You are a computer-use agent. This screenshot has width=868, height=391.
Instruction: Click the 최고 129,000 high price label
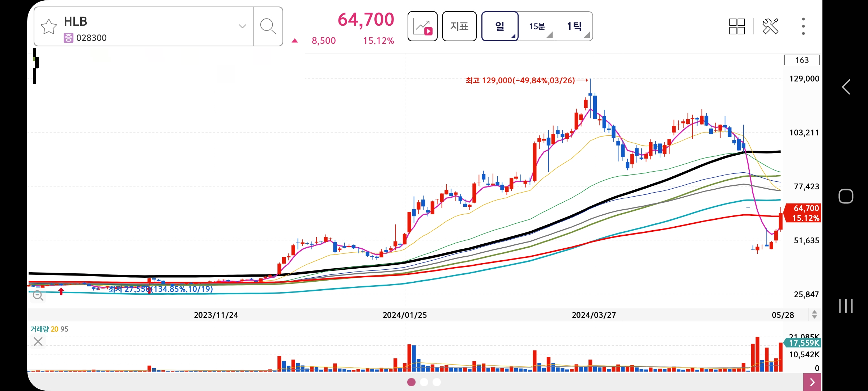pyautogui.click(x=520, y=80)
